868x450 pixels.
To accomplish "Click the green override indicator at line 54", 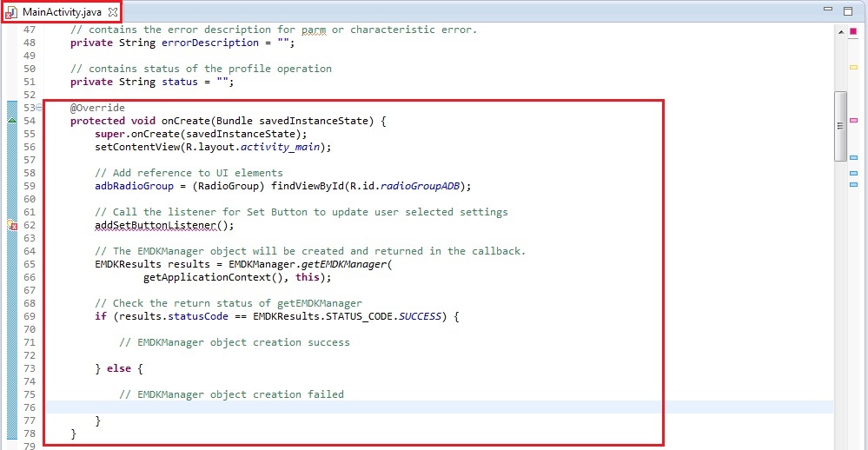I will point(11,121).
